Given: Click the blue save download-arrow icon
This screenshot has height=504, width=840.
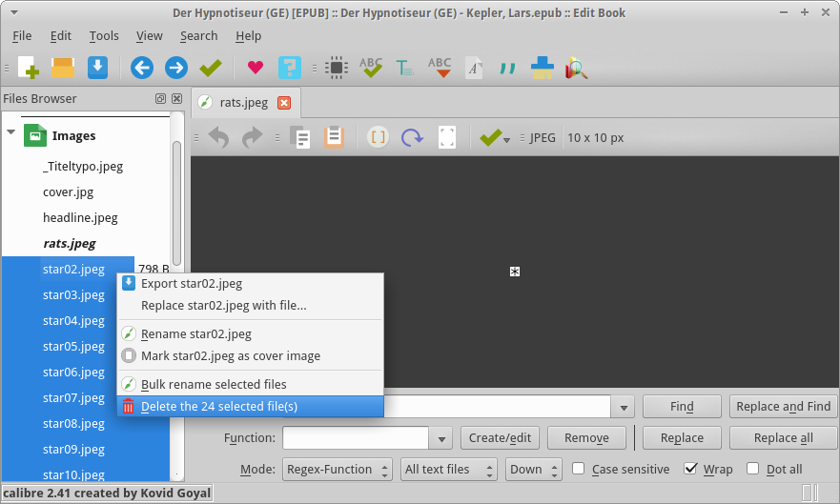Looking at the screenshot, I should tap(97, 68).
